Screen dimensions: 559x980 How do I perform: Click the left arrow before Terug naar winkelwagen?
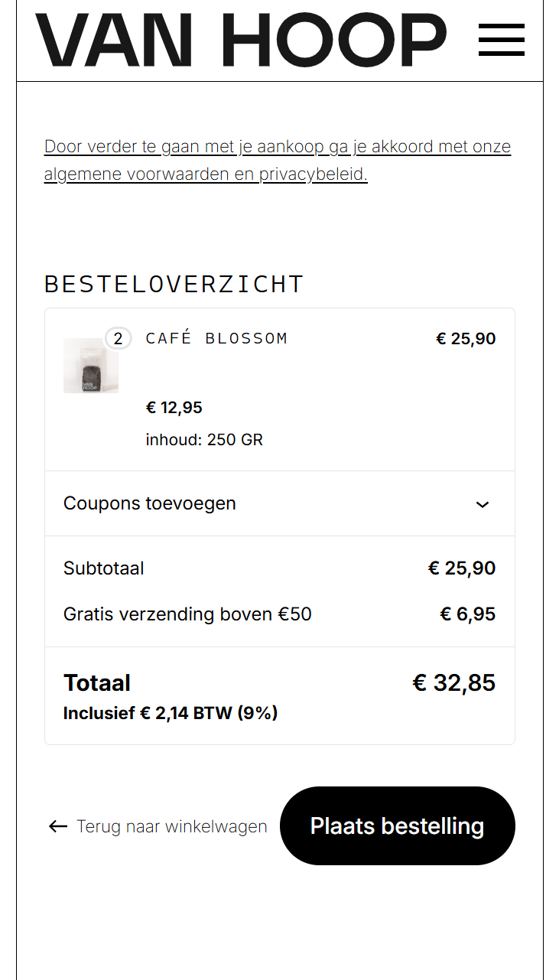[x=58, y=826]
